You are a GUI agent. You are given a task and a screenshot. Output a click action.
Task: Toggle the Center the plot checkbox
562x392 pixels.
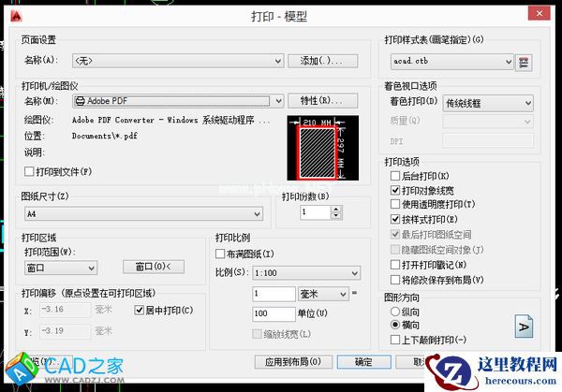[139, 310]
